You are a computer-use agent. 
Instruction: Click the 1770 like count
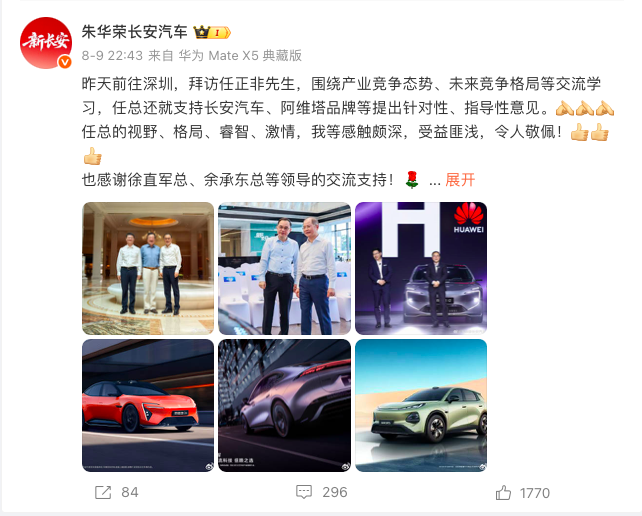pos(535,493)
